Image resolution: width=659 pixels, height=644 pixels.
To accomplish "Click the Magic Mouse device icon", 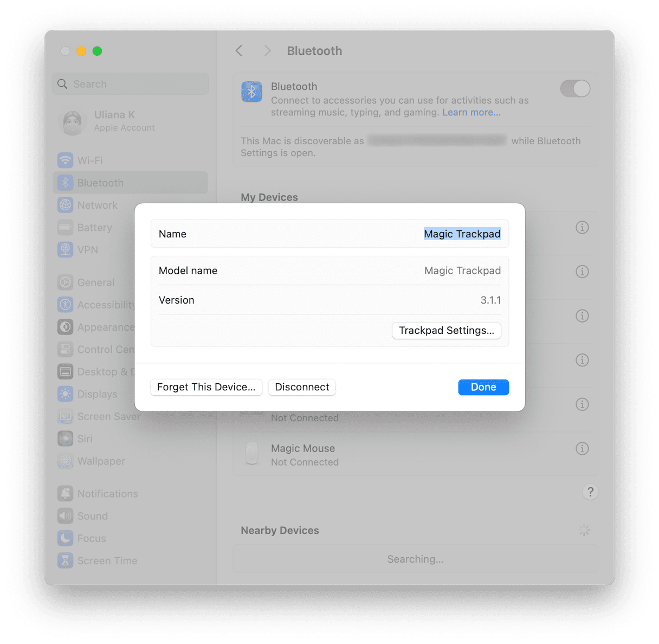I will [x=251, y=453].
